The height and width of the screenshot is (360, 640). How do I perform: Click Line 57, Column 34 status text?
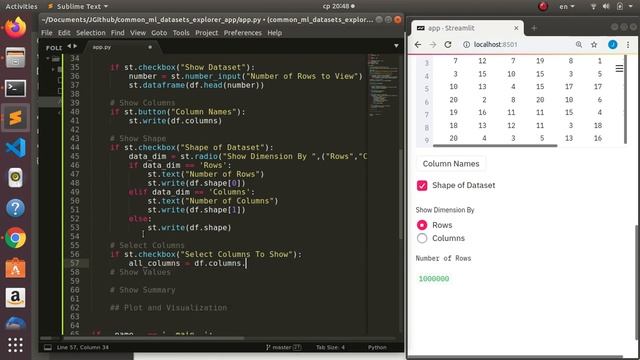83,347
